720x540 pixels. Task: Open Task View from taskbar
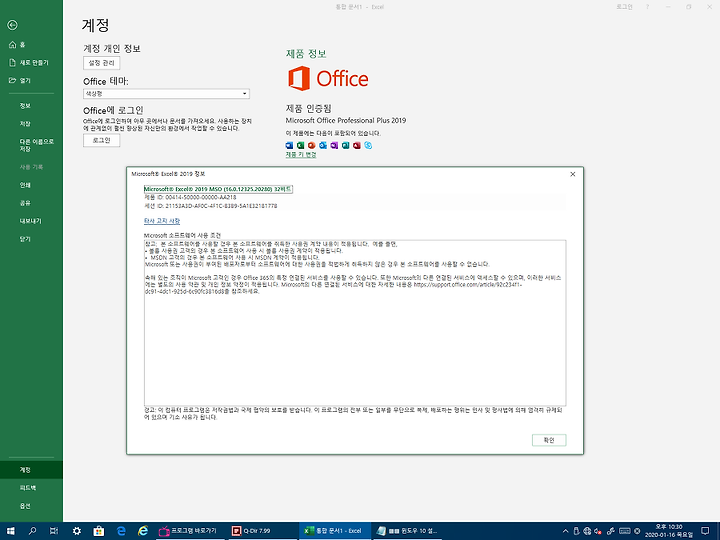tap(54, 531)
